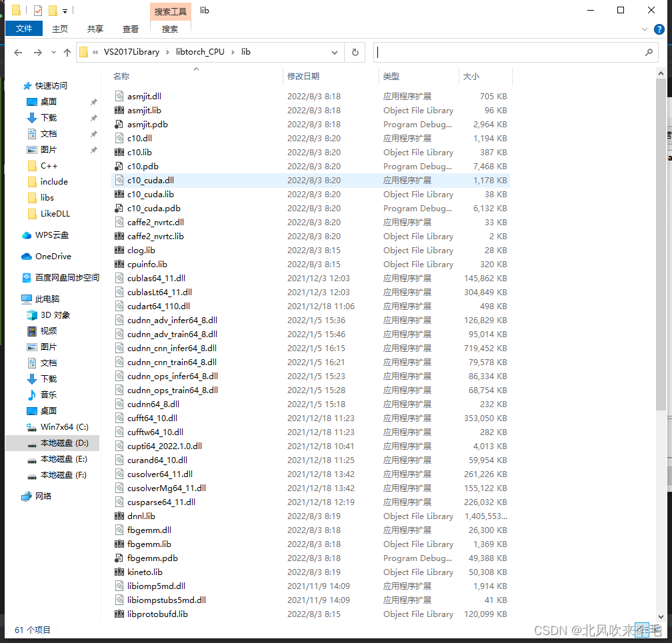
Task: Click the Forward navigation arrow
Action: [x=38, y=52]
